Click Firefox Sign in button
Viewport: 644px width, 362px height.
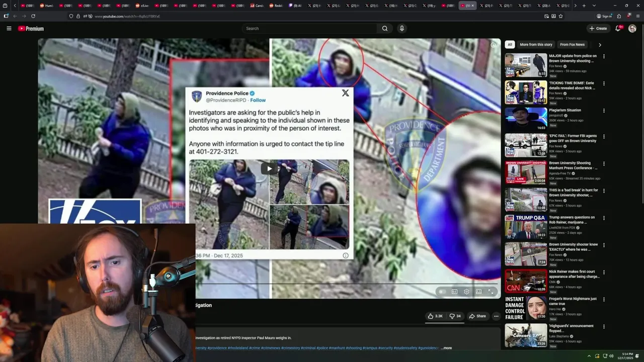(x=604, y=16)
